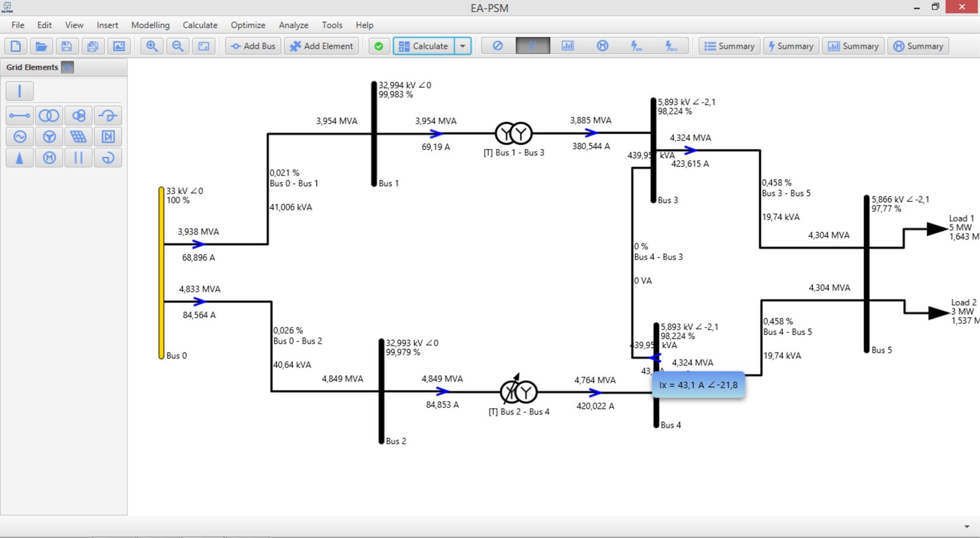Select the capacitor element icon
This screenshot has width=980, height=538.
79,158
